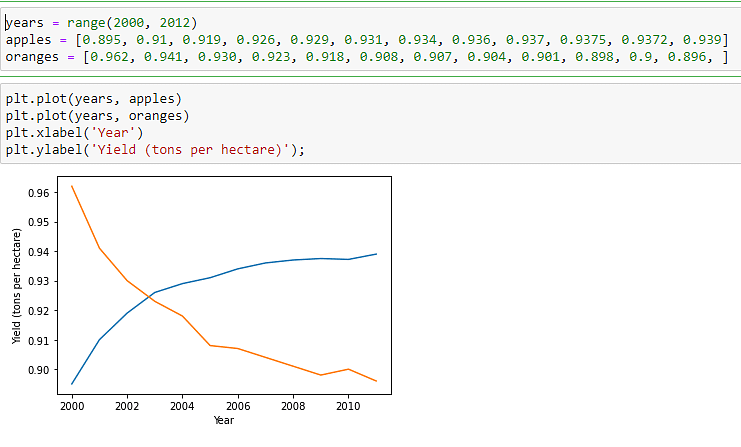The image size is (741, 447).
Task: Click the 2010 x-axis tick label
Action: pyautogui.click(x=348, y=406)
